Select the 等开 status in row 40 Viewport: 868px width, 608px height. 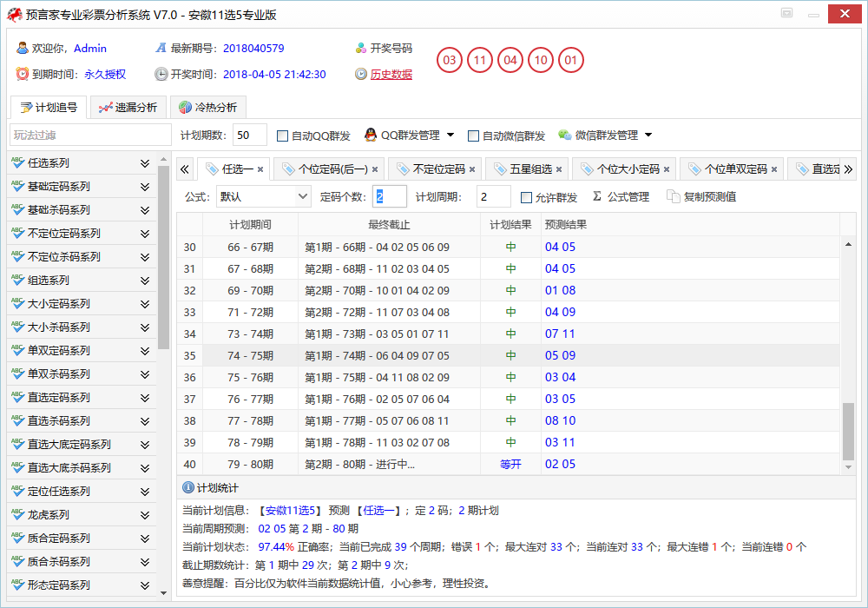510,464
